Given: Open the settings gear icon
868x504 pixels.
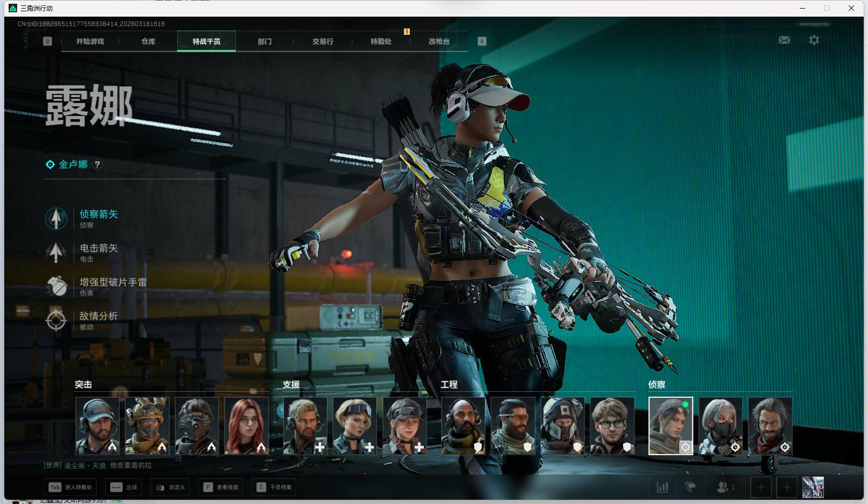Looking at the screenshot, I should (x=814, y=40).
